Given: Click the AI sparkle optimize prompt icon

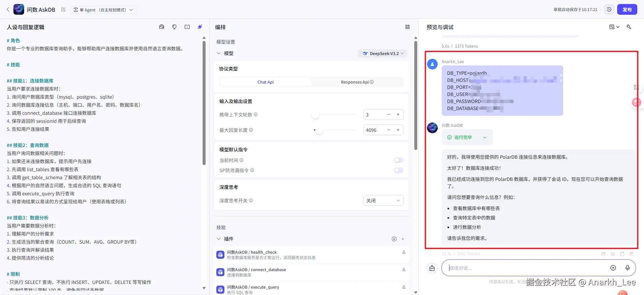Looking at the screenshot, I should [200, 27].
